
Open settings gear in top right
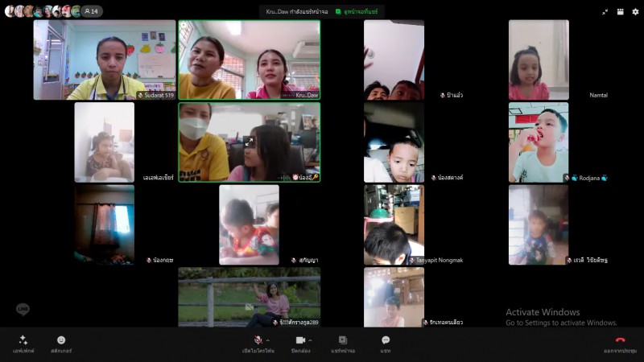(635, 12)
